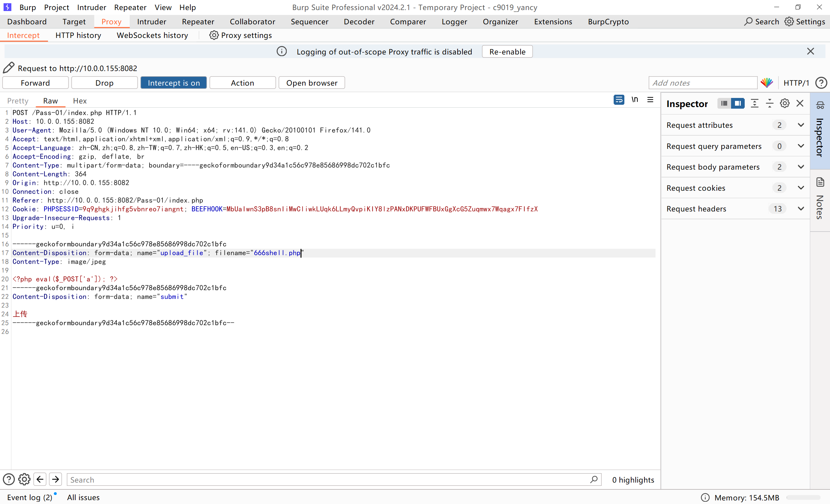Click Re-enable out-of-scope logging button
The height and width of the screenshot is (504, 830).
coord(507,52)
